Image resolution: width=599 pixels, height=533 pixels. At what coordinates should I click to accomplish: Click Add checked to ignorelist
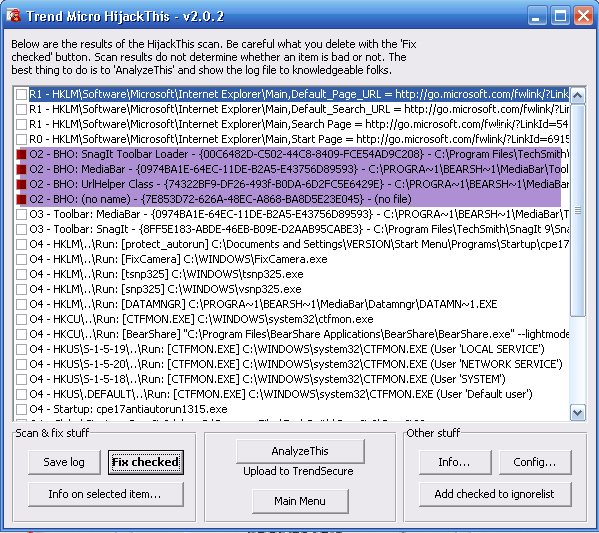pyautogui.click(x=495, y=494)
